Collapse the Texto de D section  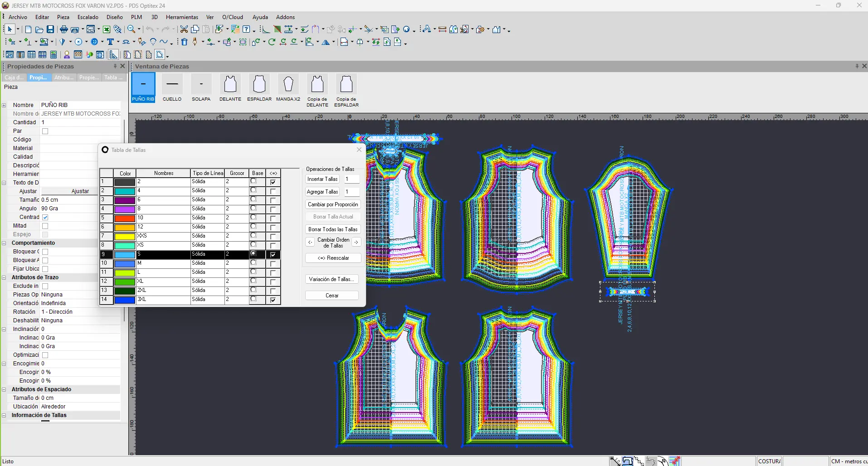pyautogui.click(x=4, y=183)
